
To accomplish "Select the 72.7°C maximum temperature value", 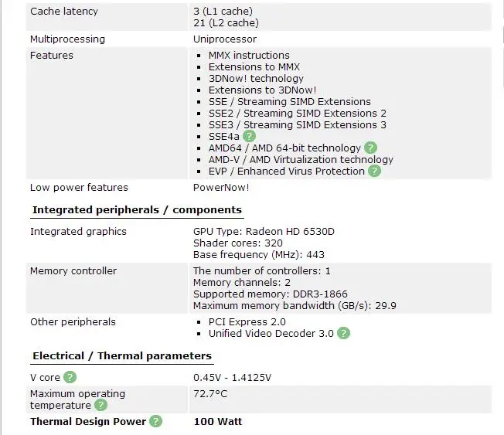I will 210,393.
